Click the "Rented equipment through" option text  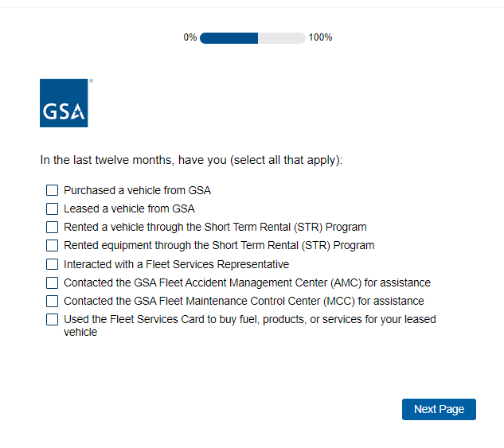click(219, 246)
